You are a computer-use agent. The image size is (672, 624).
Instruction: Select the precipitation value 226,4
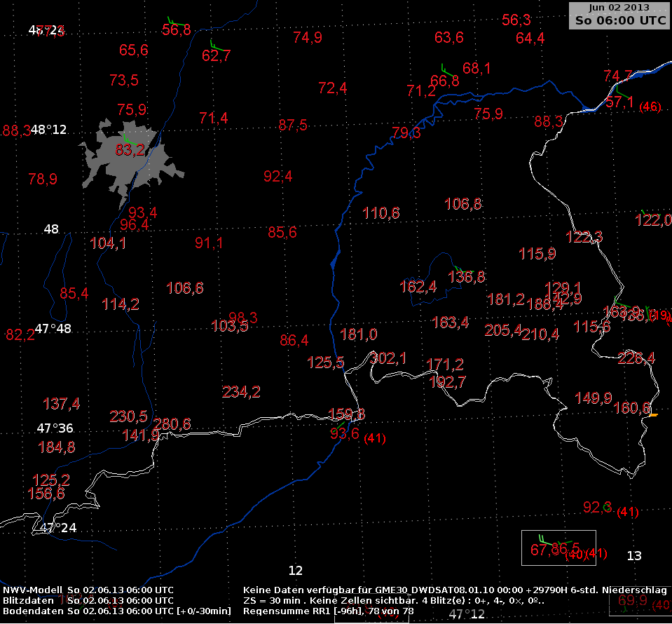pyautogui.click(x=636, y=358)
